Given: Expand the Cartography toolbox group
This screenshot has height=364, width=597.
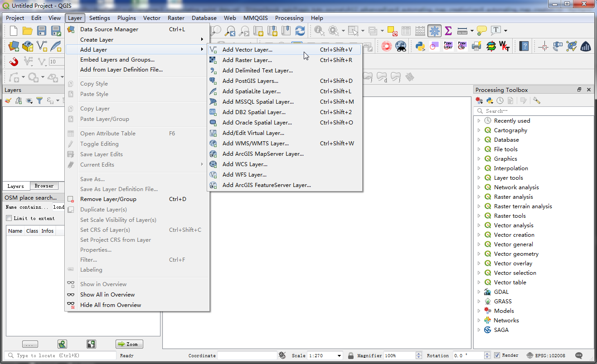Looking at the screenshot, I should (479, 130).
